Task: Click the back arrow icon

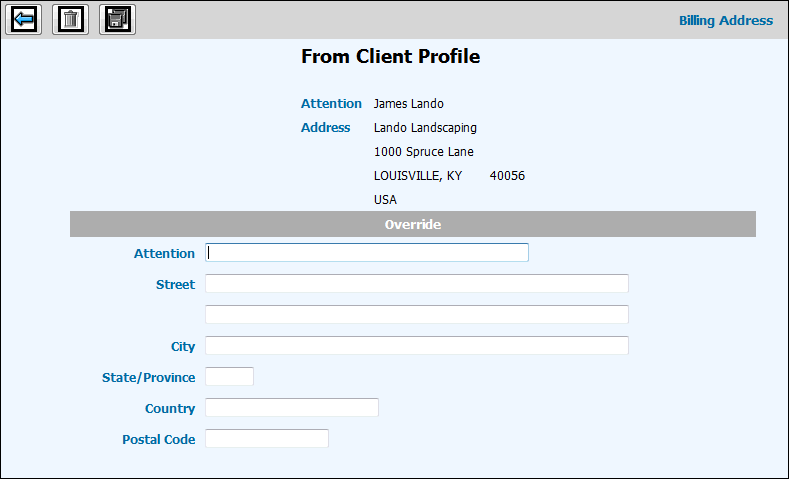Action: tap(23, 20)
